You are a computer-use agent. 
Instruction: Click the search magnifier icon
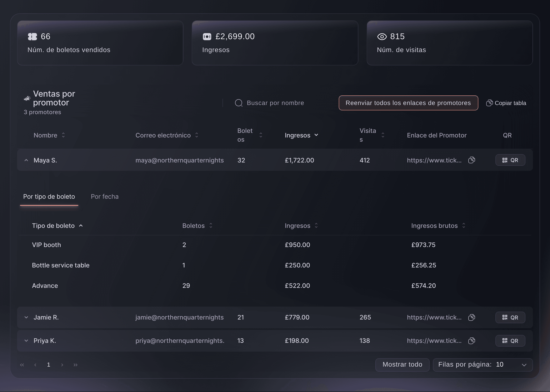point(239,103)
